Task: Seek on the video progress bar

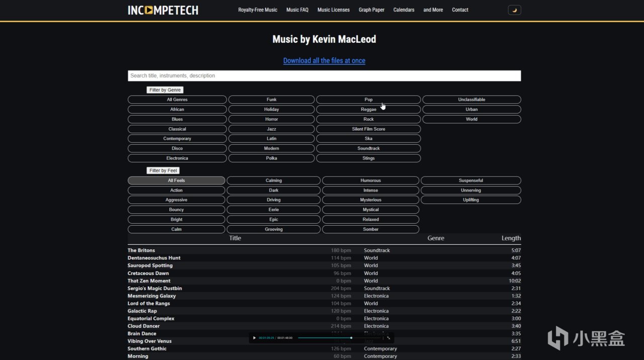Action: tap(340, 338)
